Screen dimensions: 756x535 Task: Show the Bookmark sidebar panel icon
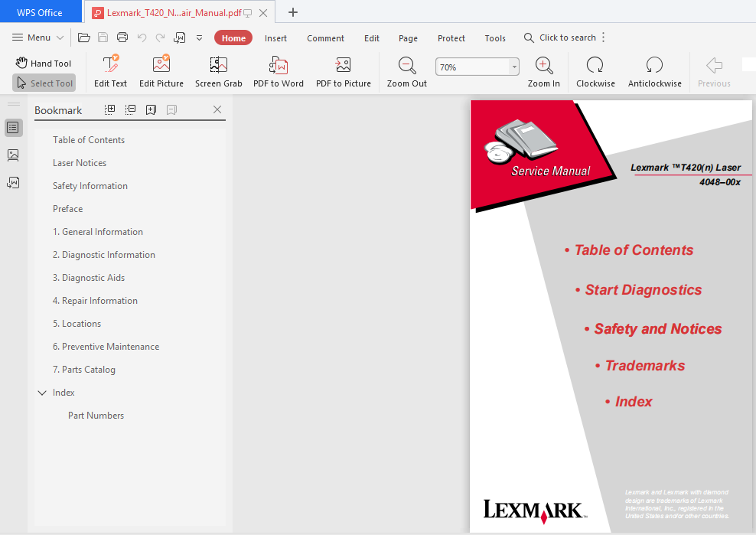point(13,128)
